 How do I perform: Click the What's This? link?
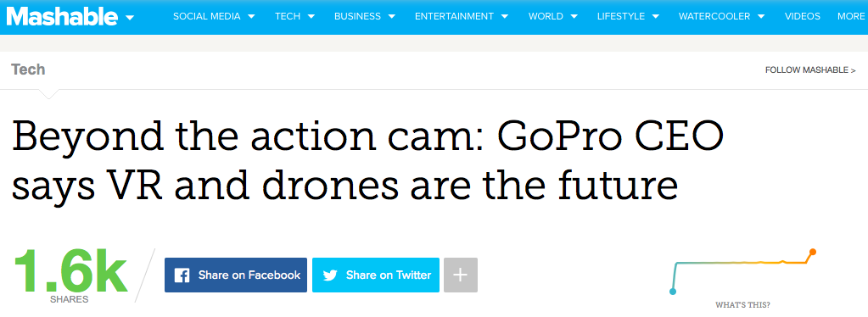pos(742,305)
